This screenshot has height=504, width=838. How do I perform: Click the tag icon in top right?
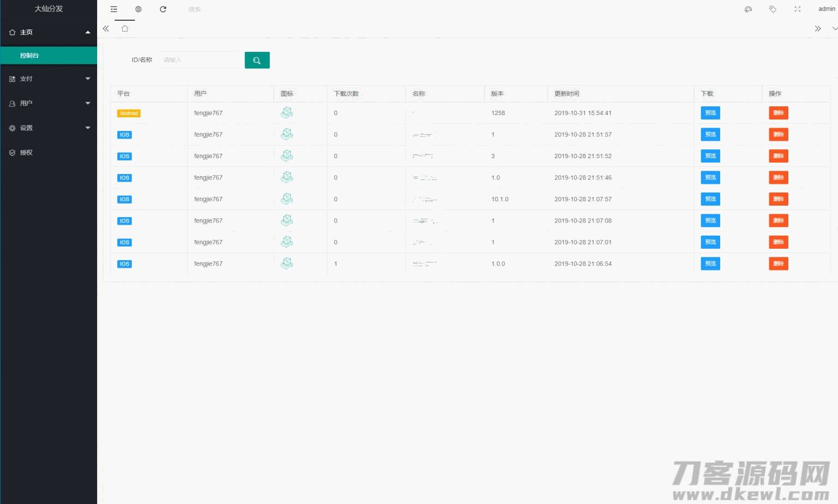pyautogui.click(x=773, y=9)
